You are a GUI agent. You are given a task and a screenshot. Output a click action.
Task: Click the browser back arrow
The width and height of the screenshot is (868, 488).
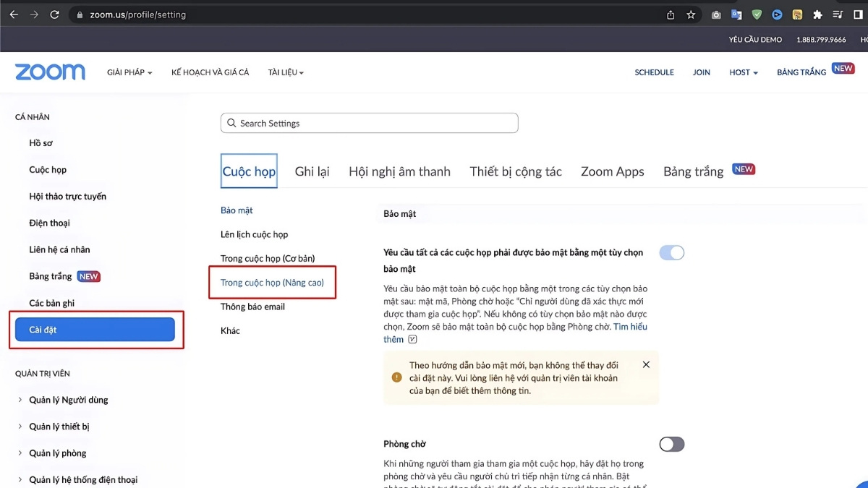tap(14, 14)
